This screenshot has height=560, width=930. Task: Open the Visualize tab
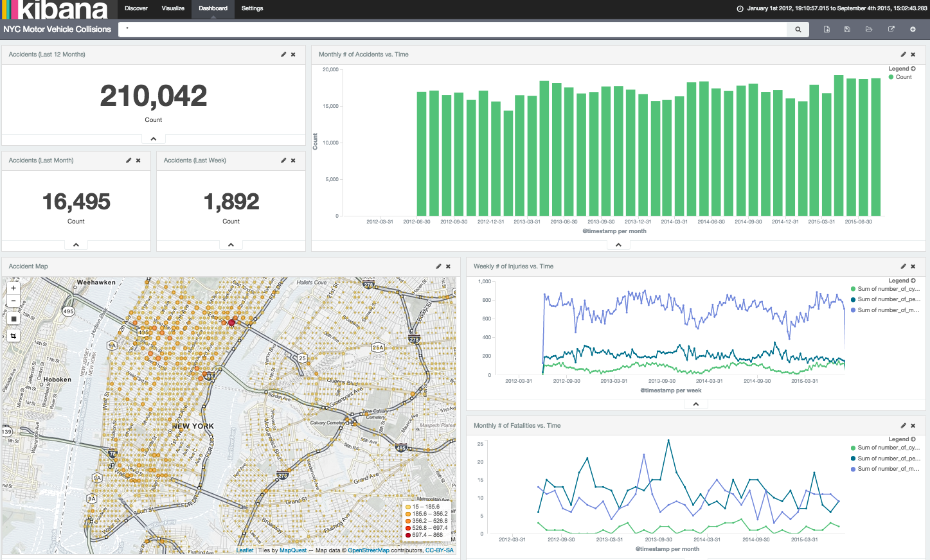click(x=173, y=8)
